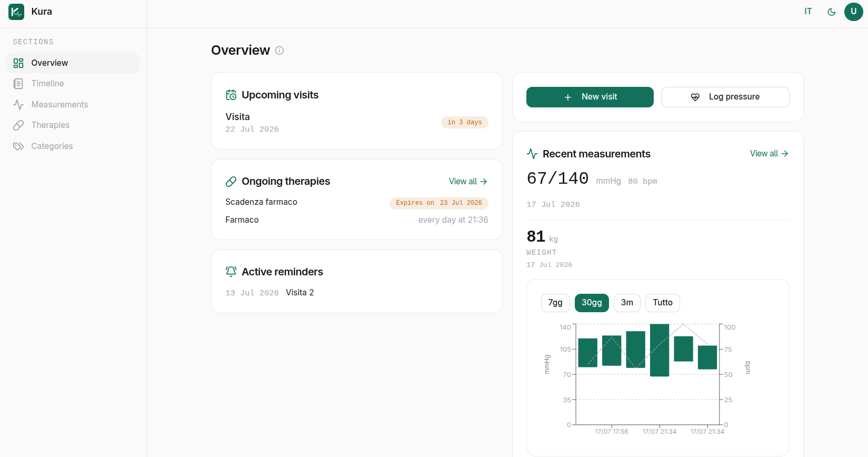This screenshot has height=457, width=868.
Task: Click the 'Expires on 23 Jul 2026' badge
Action: (x=439, y=203)
